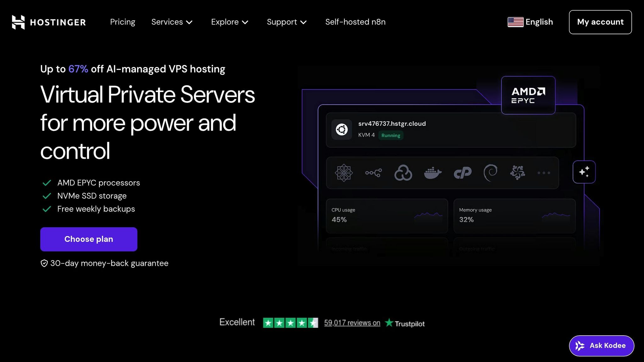Open the Pricing menu item

[122, 22]
